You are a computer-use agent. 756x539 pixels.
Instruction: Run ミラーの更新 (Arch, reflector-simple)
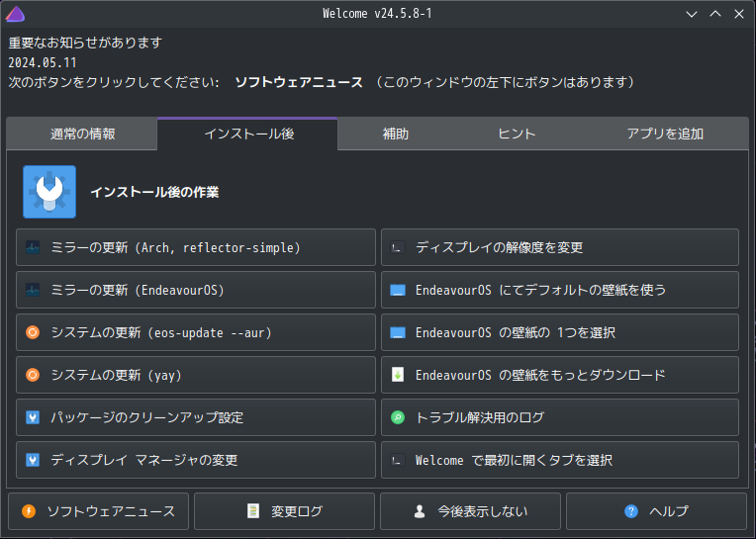click(196, 247)
